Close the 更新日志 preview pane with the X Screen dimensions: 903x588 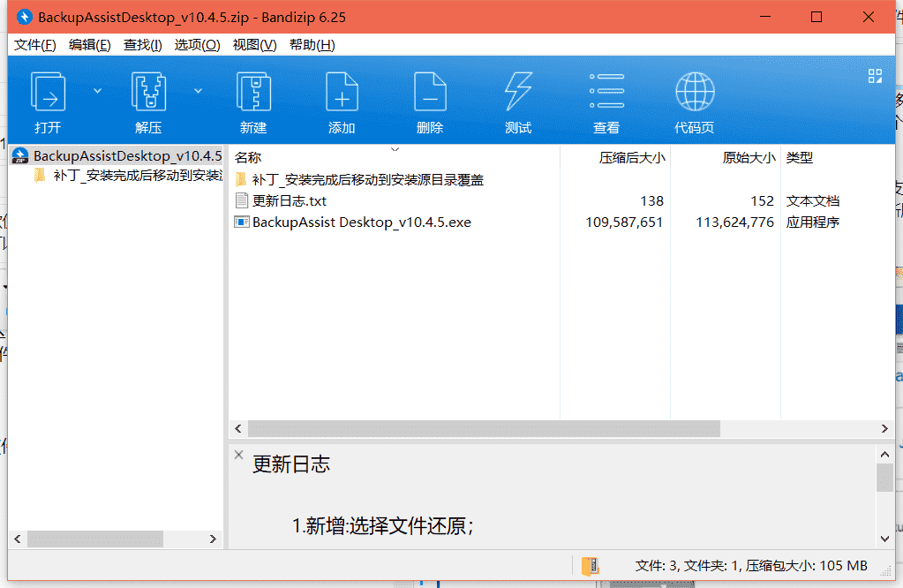pos(239,455)
